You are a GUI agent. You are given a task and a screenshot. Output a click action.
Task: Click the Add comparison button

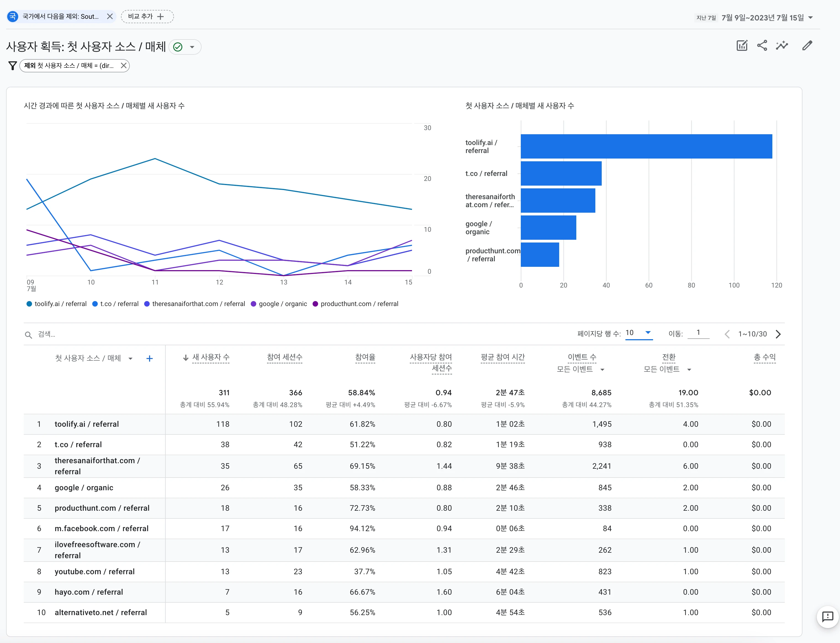click(x=147, y=17)
